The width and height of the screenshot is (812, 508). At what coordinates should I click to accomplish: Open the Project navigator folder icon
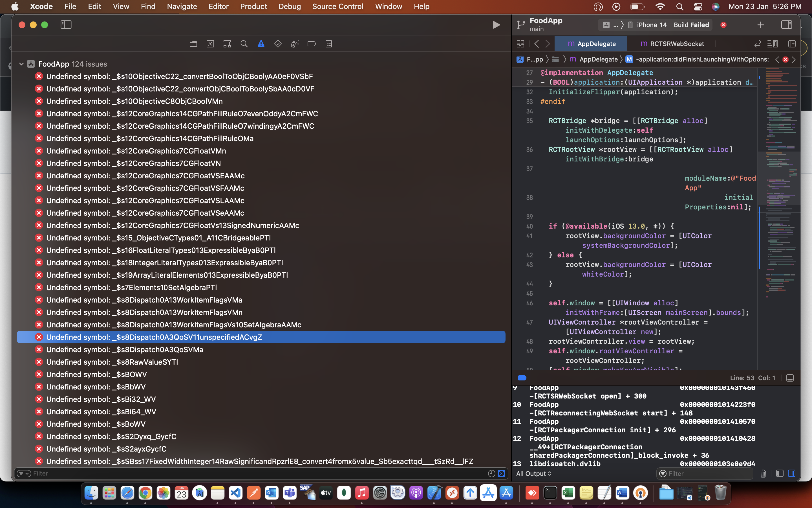[193, 44]
